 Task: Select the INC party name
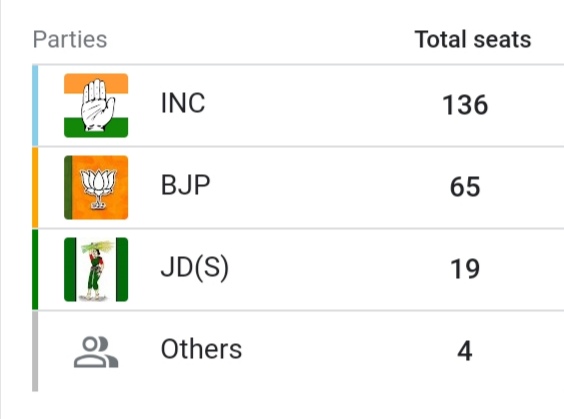click(183, 103)
